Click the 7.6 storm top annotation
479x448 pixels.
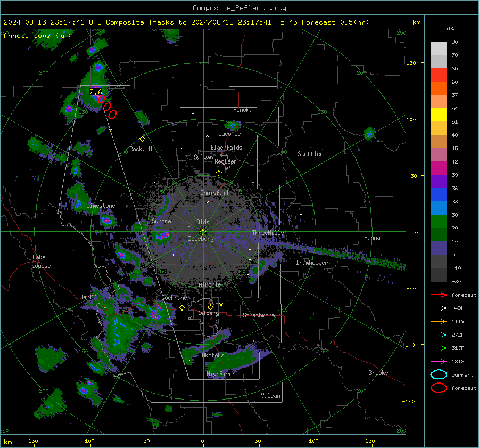(96, 92)
